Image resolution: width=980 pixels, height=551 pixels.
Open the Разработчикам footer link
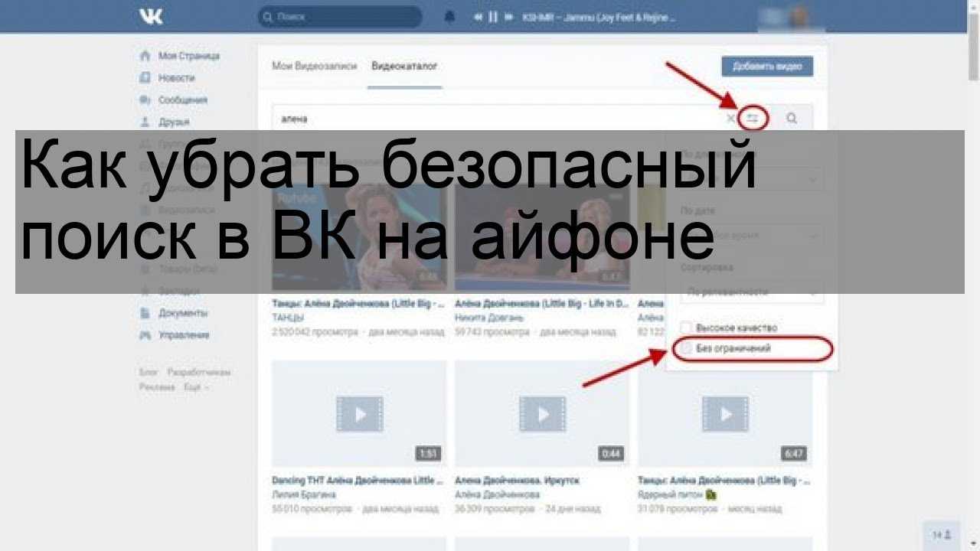[198, 372]
